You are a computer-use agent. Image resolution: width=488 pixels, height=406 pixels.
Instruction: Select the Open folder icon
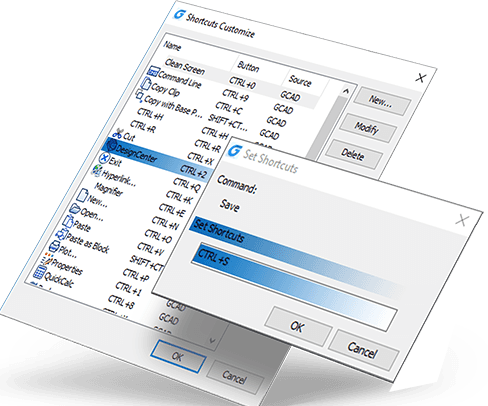75,209
